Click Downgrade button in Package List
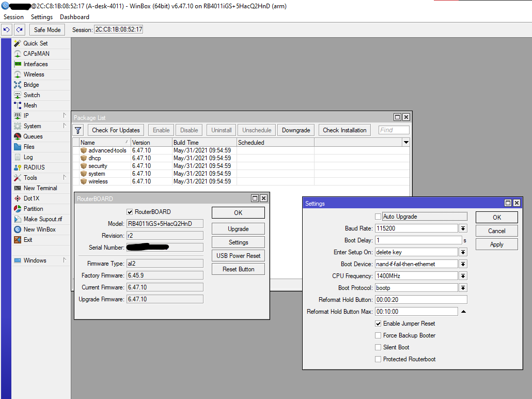The height and width of the screenshot is (399, 532). [x=296, y=130]
